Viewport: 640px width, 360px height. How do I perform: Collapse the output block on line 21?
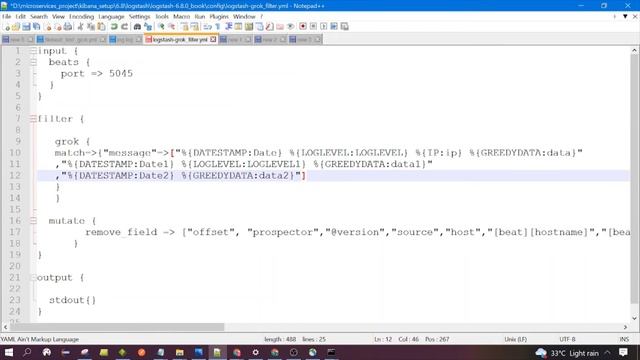tap(33, 278)
